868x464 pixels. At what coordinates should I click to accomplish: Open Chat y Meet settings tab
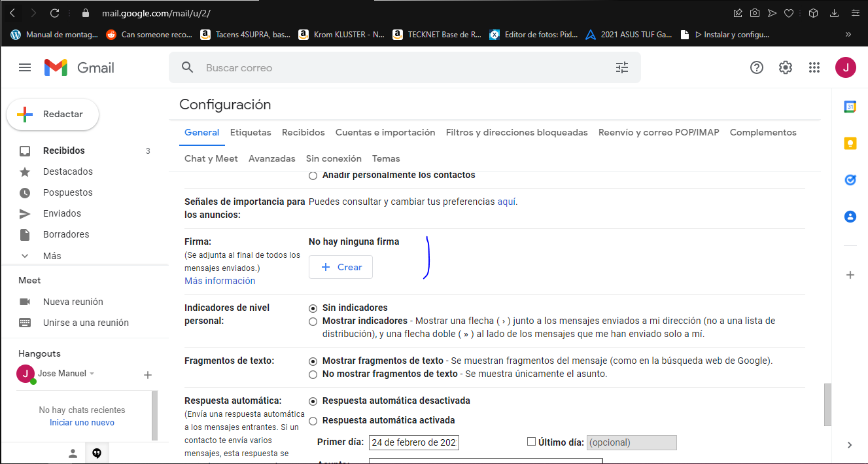click(211, 158)
